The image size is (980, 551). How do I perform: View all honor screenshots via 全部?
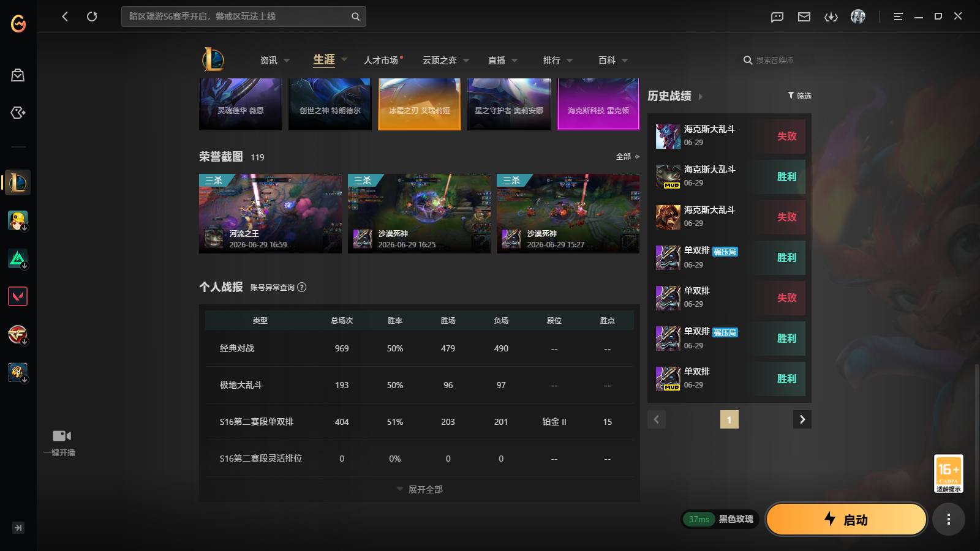click(627, 157)
